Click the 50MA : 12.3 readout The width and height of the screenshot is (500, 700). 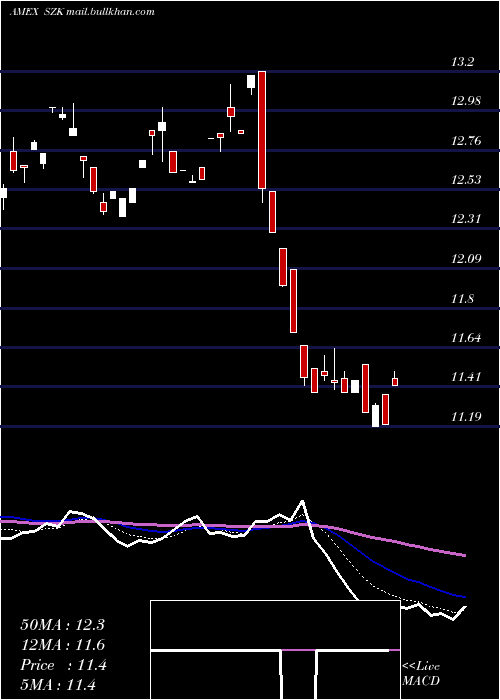point(62,625)
